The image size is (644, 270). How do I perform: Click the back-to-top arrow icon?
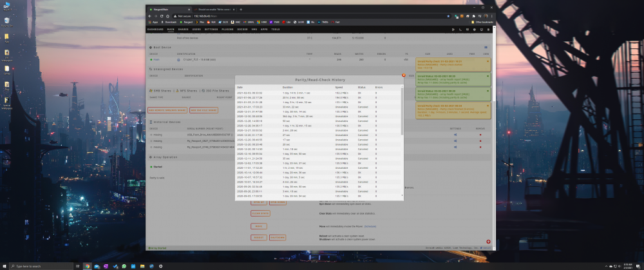[488, 242]
